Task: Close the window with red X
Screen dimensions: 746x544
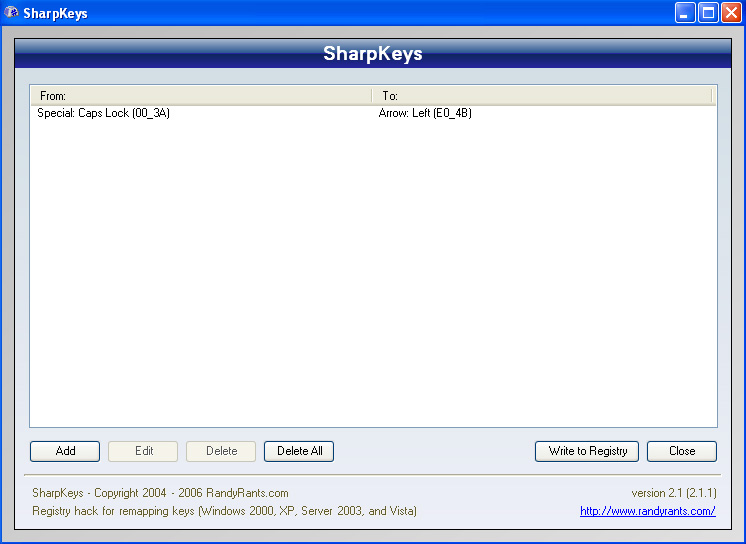Action: 731,13
